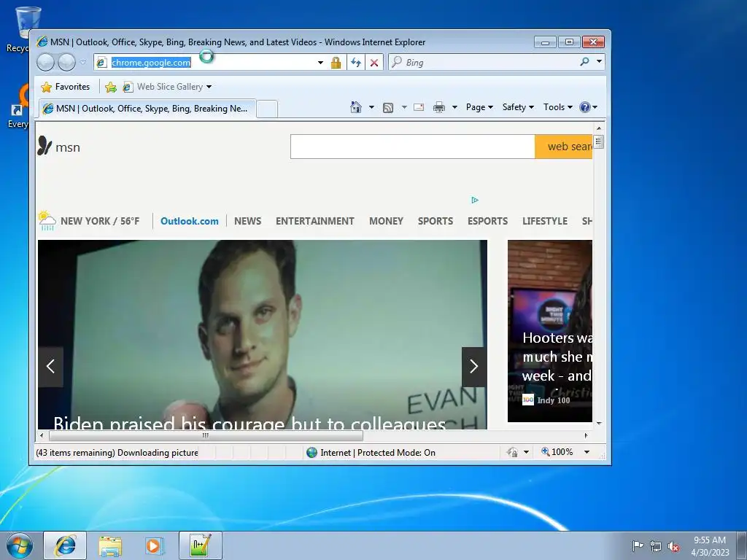Select the MSN tab

coord(147,109)
